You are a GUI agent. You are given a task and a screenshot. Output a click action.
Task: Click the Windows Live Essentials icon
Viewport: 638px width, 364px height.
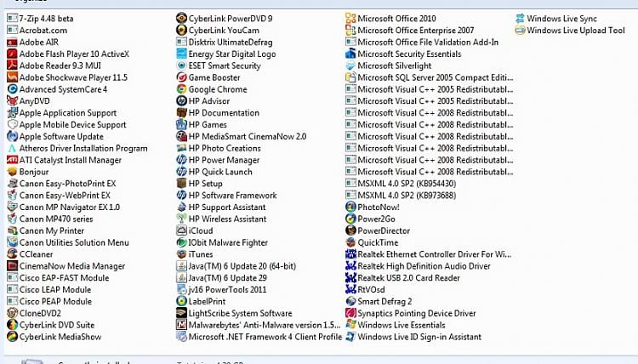coord(350,325)
